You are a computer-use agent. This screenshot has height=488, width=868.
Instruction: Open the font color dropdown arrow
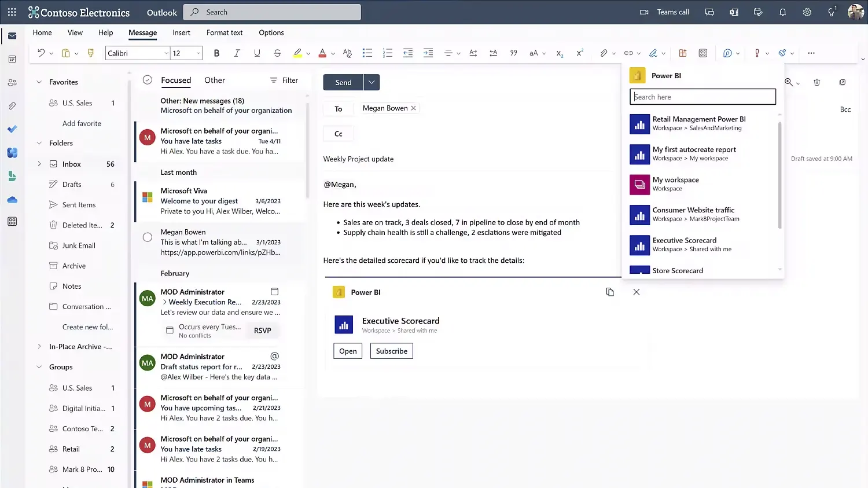coord(333,53)
